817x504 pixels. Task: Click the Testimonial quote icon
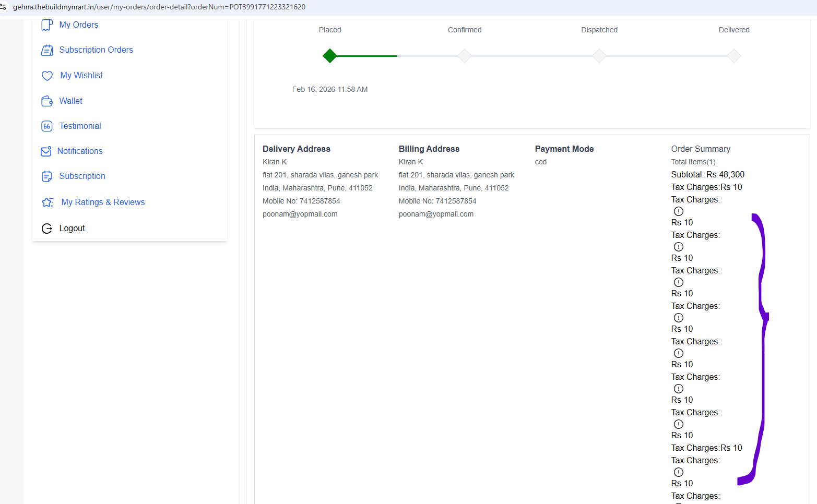(x=47, y=126)
